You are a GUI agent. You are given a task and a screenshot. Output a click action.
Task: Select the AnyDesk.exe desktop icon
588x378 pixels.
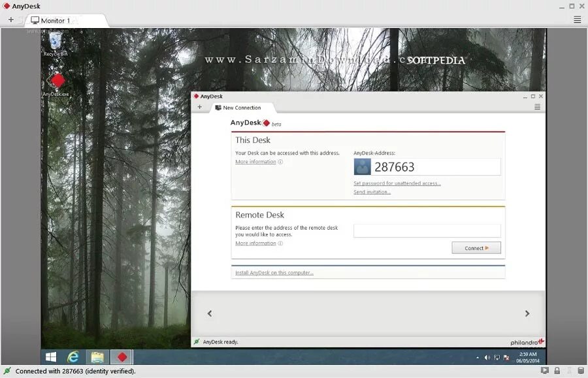(56, 84)
